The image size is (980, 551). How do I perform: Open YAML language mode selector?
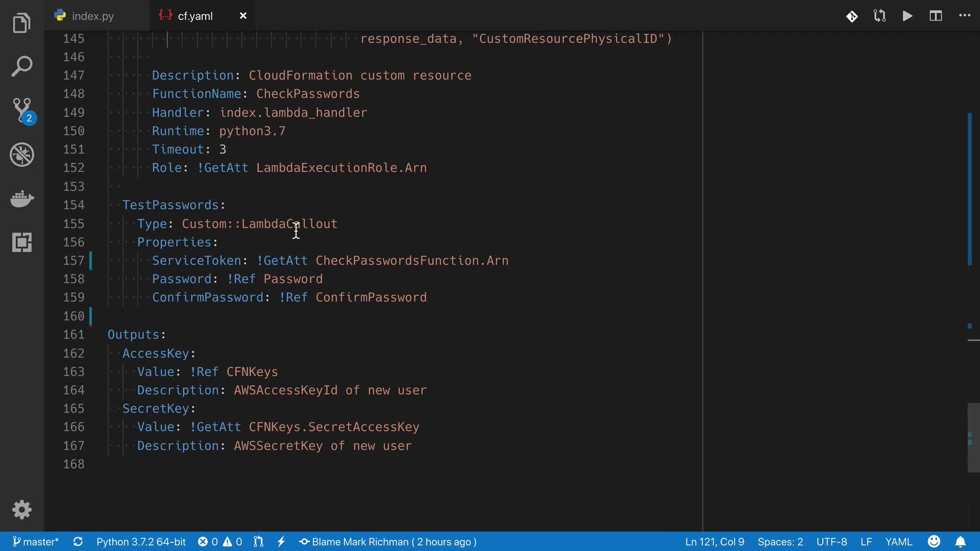tap(898, 541)
